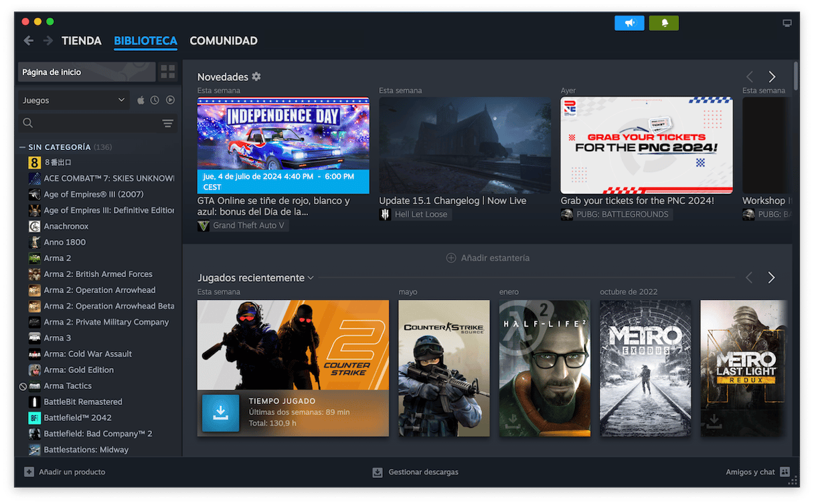Click the main library vertical scrollbar
Image resolution: width=814 pixels, height=504 pixels.
click(795, 76)
